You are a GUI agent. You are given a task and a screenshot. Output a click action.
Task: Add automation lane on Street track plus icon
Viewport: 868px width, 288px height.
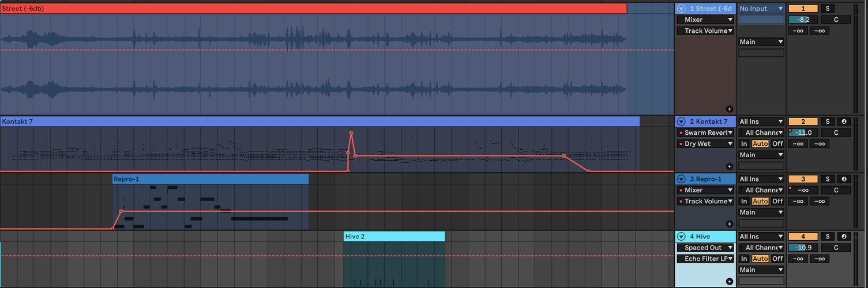pos(729,108)
